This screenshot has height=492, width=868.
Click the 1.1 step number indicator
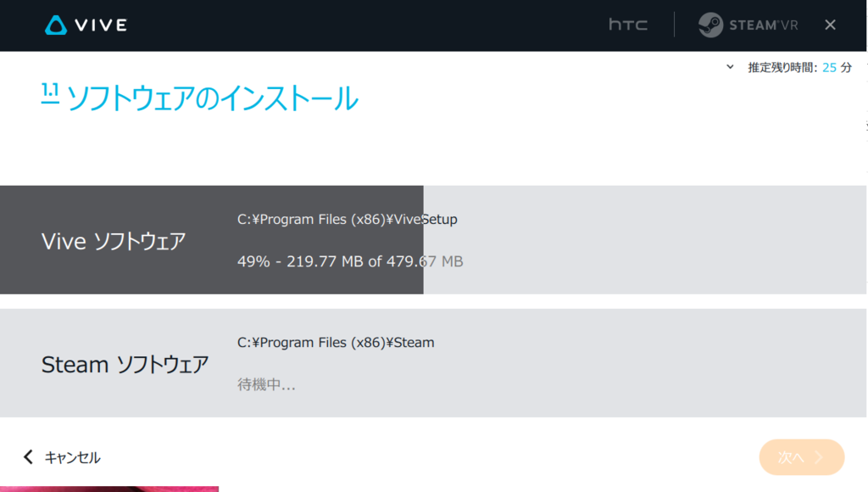[50, 92]
